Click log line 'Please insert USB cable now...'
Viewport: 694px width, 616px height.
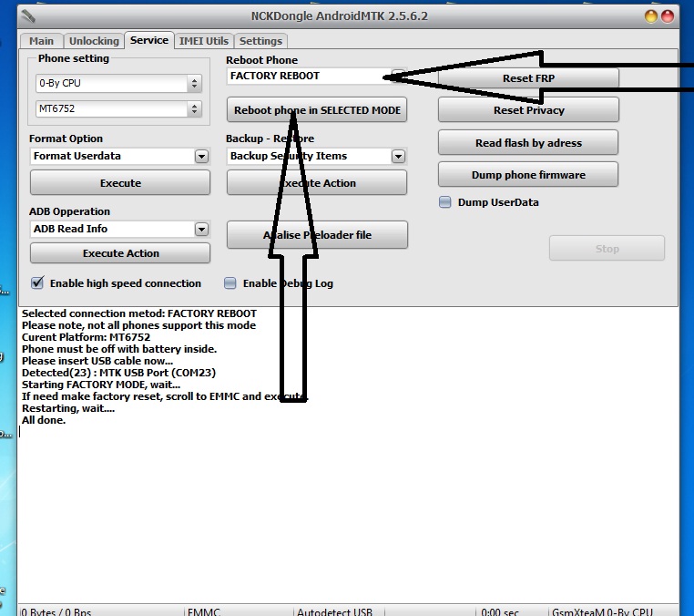click(97, 361)
